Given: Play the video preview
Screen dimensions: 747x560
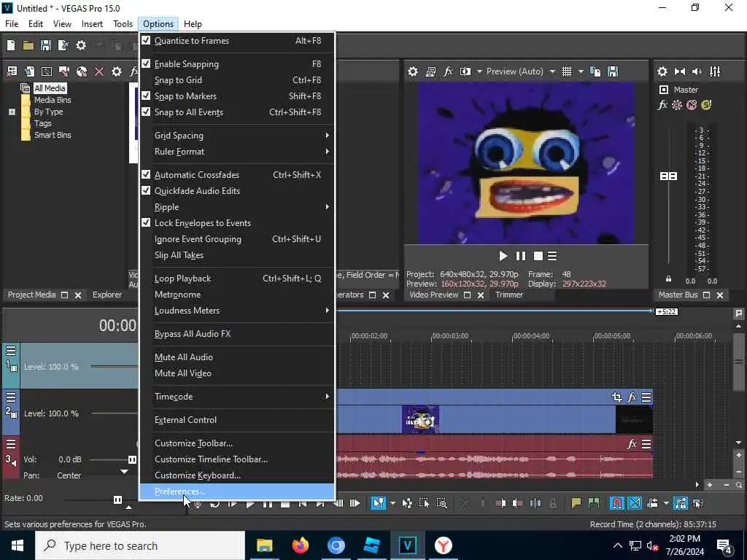Looking at the screenshot, I should (x=503, y=256).
